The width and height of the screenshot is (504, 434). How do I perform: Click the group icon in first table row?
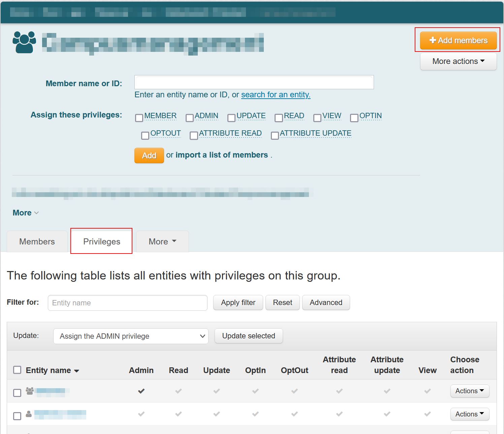[x=30, y=391]
